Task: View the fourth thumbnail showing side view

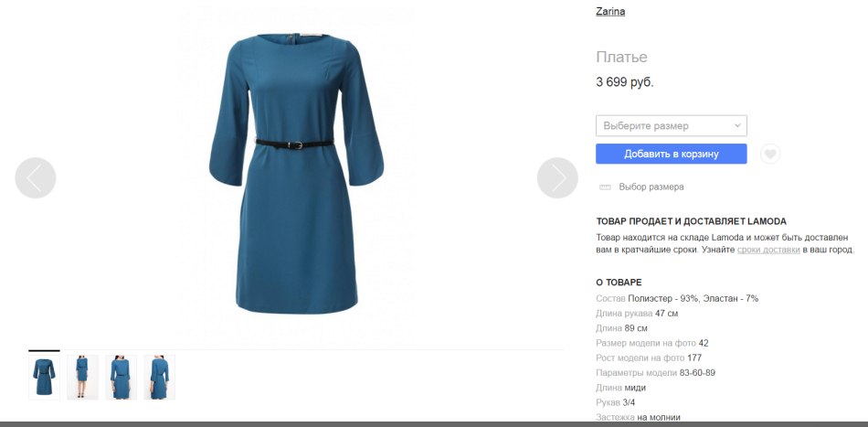Action: pyautogui.click(x=159, y=377)
